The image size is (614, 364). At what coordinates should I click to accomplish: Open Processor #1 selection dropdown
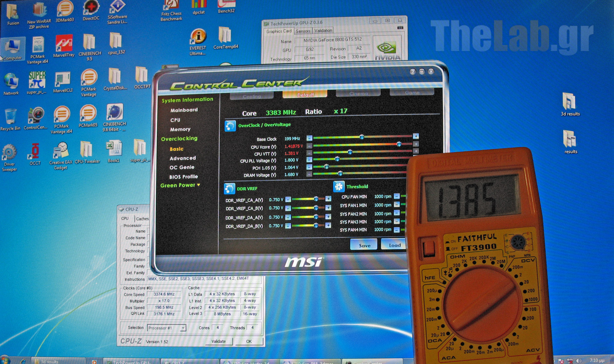167,328
